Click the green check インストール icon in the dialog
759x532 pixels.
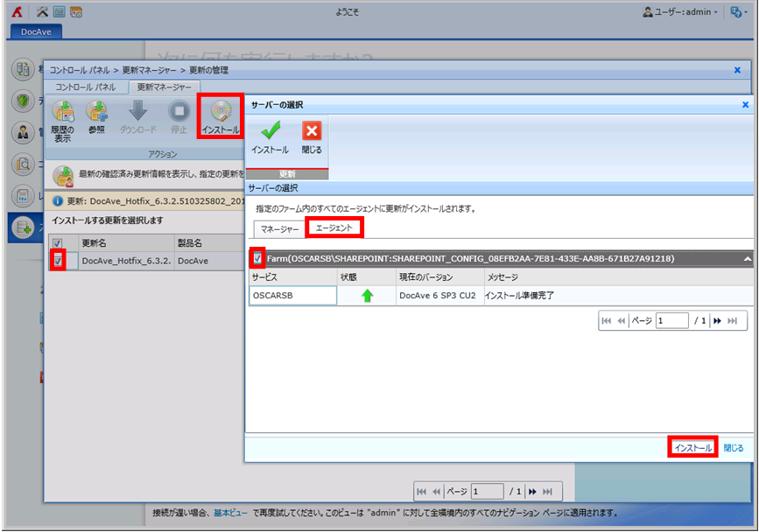[x=271, y=138]
